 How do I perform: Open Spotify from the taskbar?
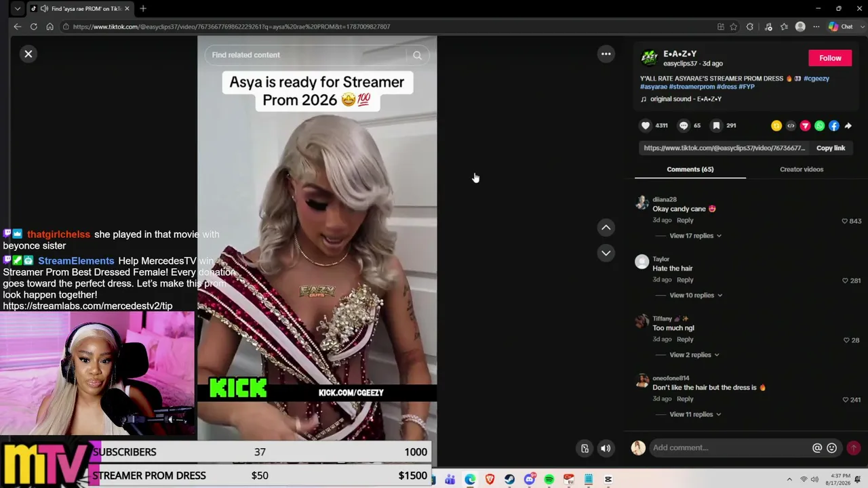click(x=549, y=480)
